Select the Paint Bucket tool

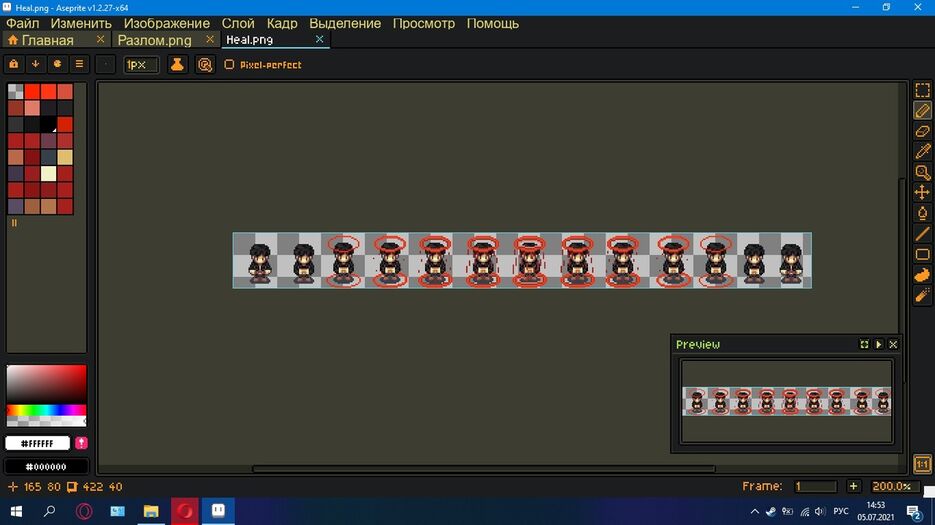pyautogui.click(x=922, y=213)
